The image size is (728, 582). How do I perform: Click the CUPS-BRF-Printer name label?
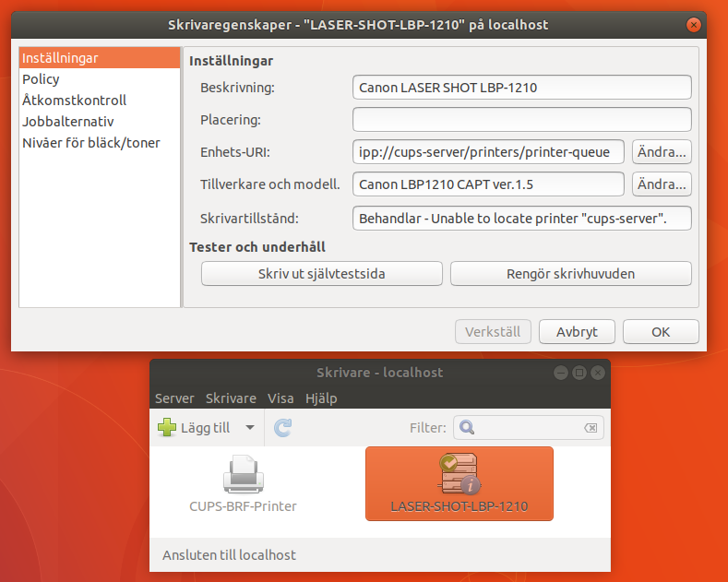pos(243,506)
